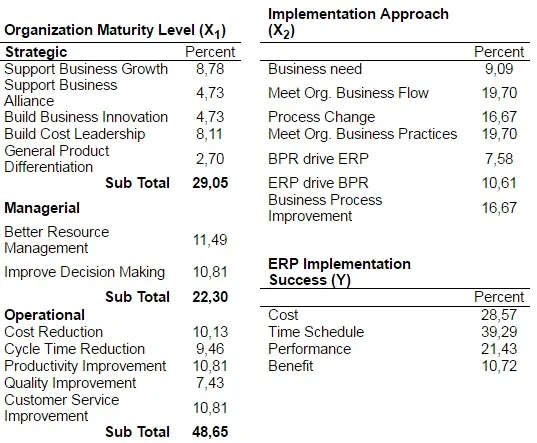Click the Operational section header

coord(45,315)
